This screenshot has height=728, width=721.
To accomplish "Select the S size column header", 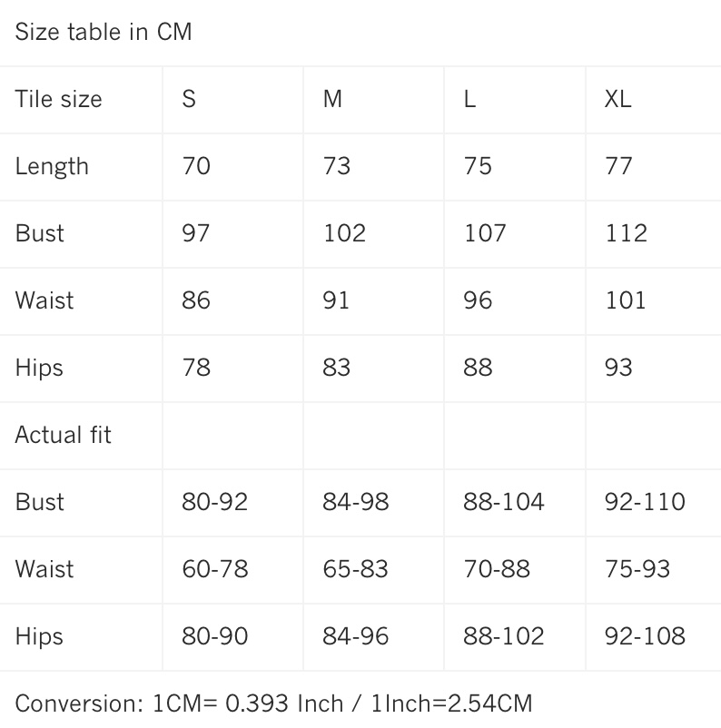I will (189, 99).
